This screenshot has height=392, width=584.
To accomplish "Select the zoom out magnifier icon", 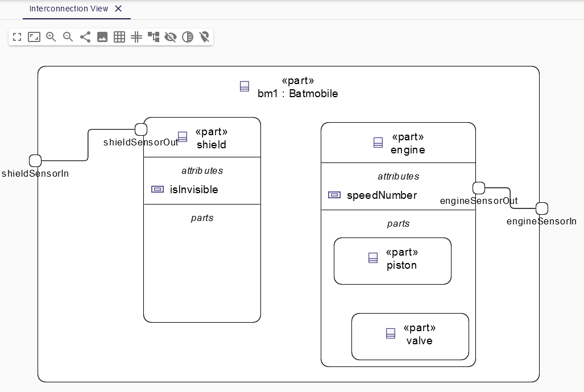I will tap(68, 37).
